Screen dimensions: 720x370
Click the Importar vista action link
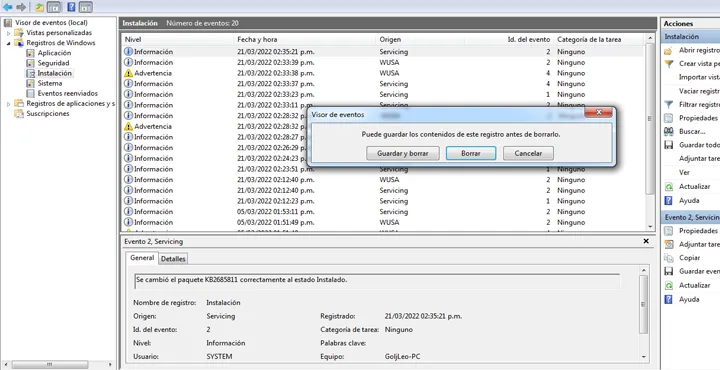[699, 77]
